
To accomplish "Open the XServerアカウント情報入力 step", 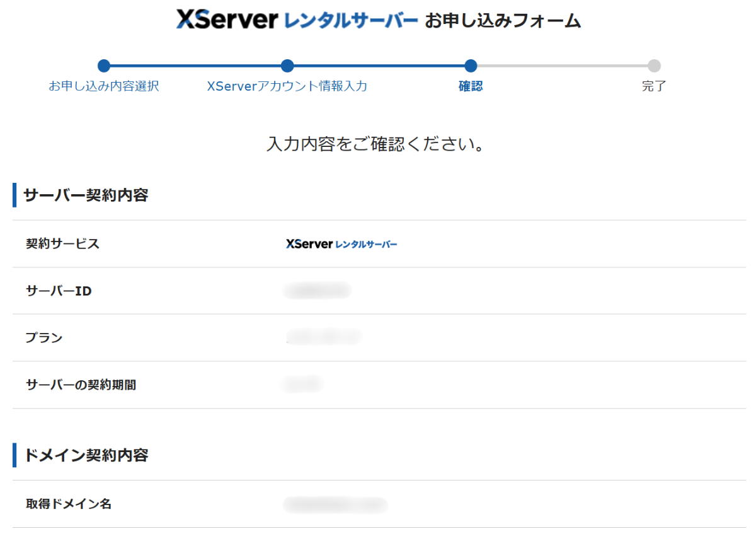I will 287,86.
